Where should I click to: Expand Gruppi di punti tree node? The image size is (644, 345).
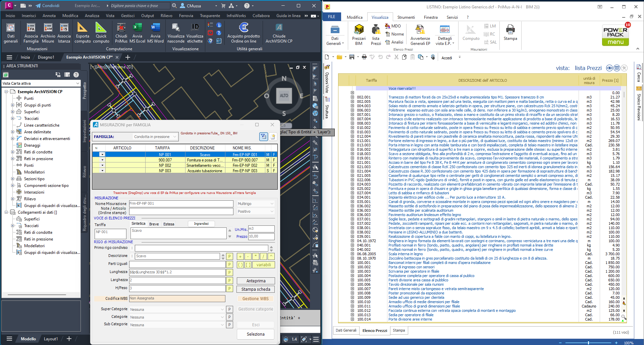point(12,105)
